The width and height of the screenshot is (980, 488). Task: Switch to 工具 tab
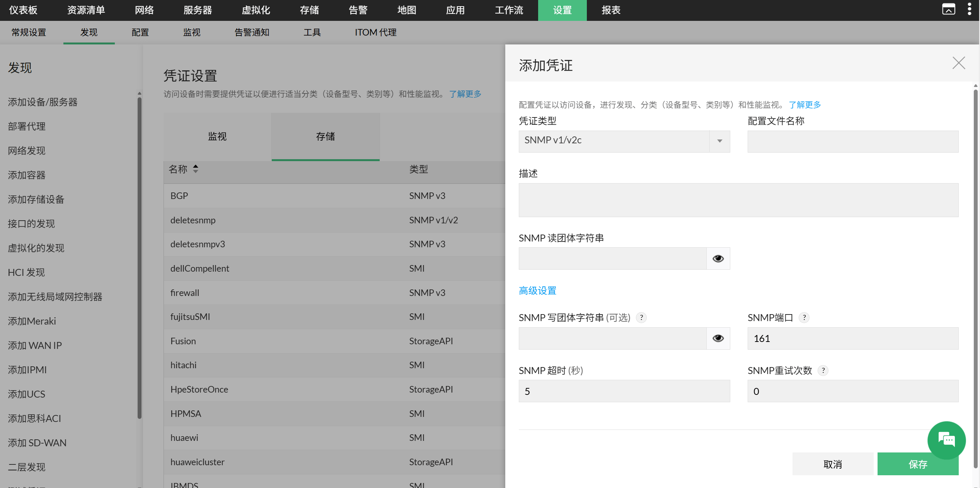(x=312, y=32)
